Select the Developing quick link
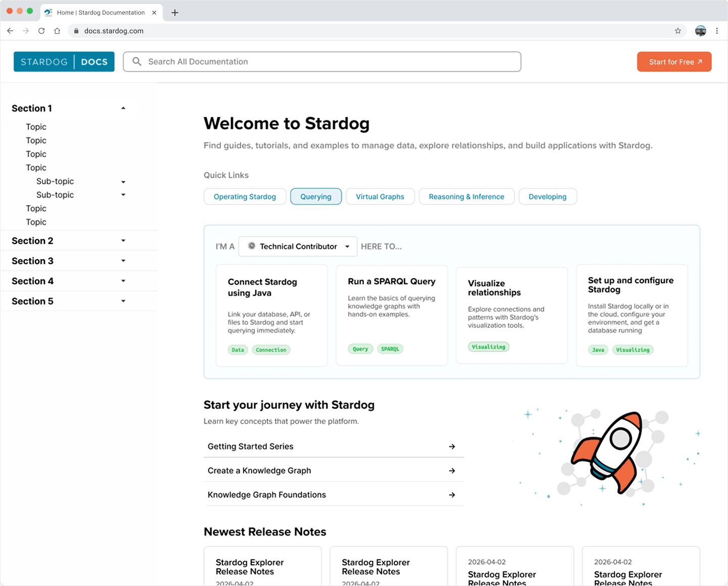The image size is (728, 586). [548, 197]
